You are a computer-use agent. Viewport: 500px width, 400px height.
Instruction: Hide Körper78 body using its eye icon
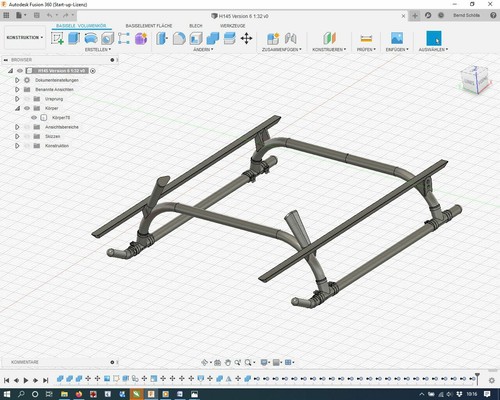tap(34, 118)
